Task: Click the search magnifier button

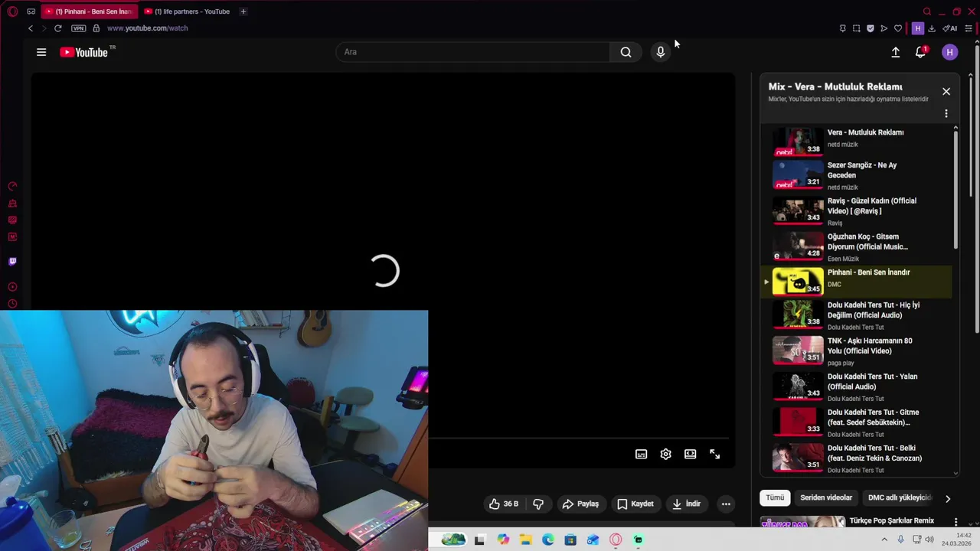Action: pos(626,52)
